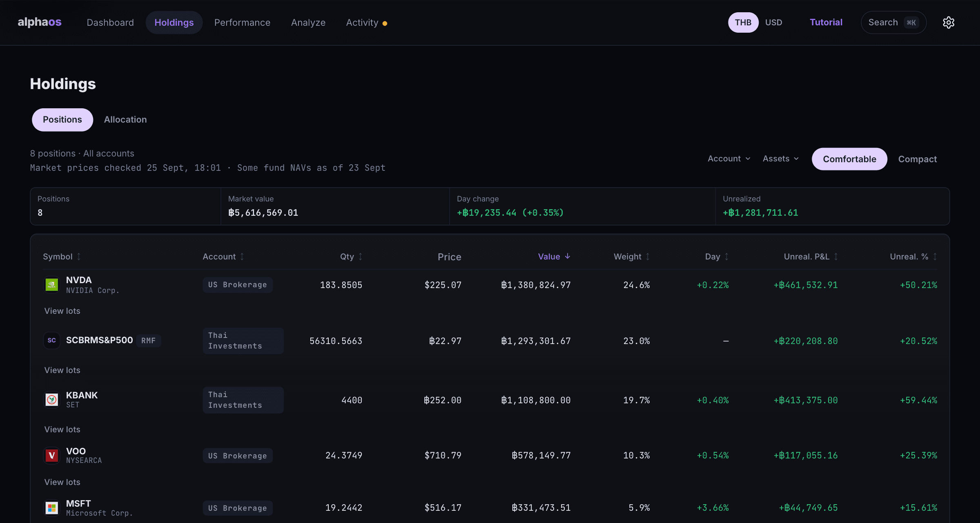Open the Account filter dropdown
The image size is (980, 523).
(729, 159)
